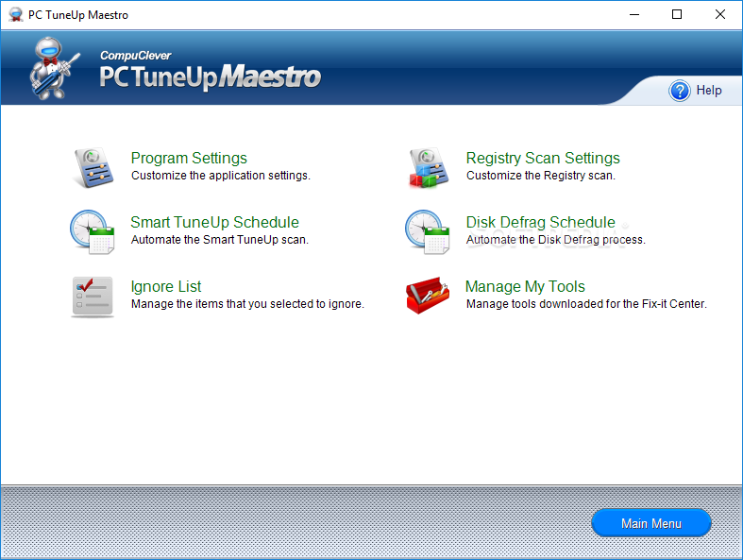Screen dimensions: 743x560
Task: Click 'Automate the Smart TuneUp scan.' text
Action: (x=220, y=240)
